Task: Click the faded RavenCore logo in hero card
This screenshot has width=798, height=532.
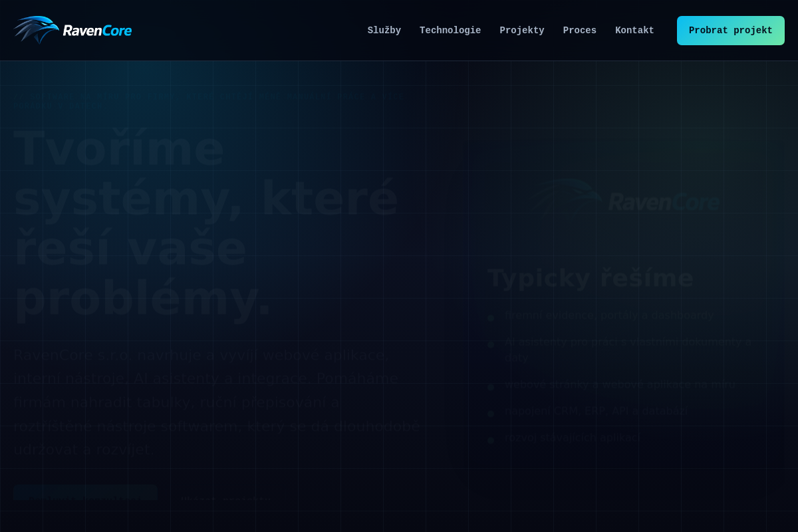Action: (626, 198)
